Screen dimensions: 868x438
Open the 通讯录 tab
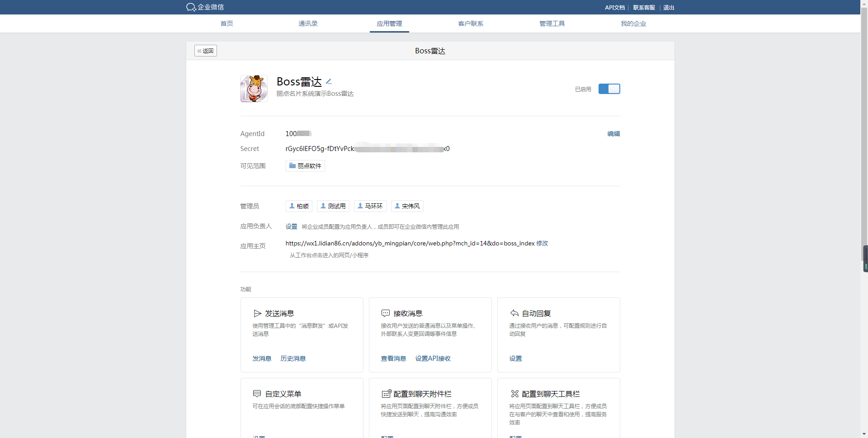[308, 24]
